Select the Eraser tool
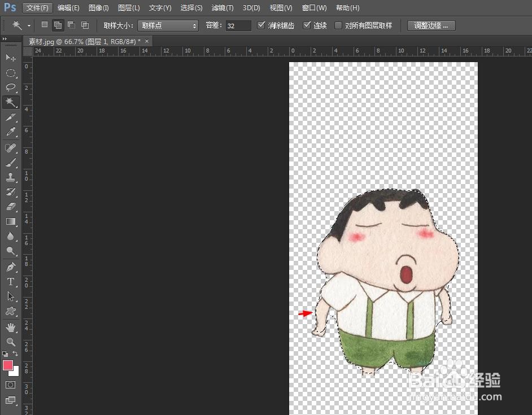This screenshot has width=532, height=415. [11, 207]
